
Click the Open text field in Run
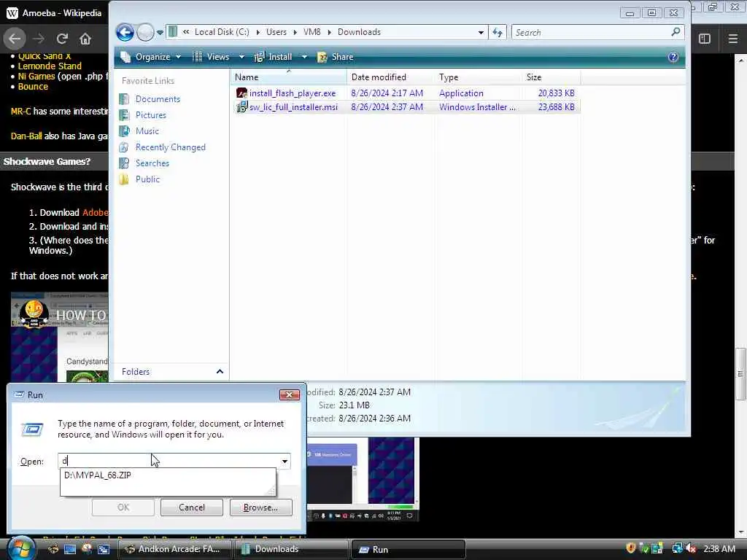click(x=169, y=461)
